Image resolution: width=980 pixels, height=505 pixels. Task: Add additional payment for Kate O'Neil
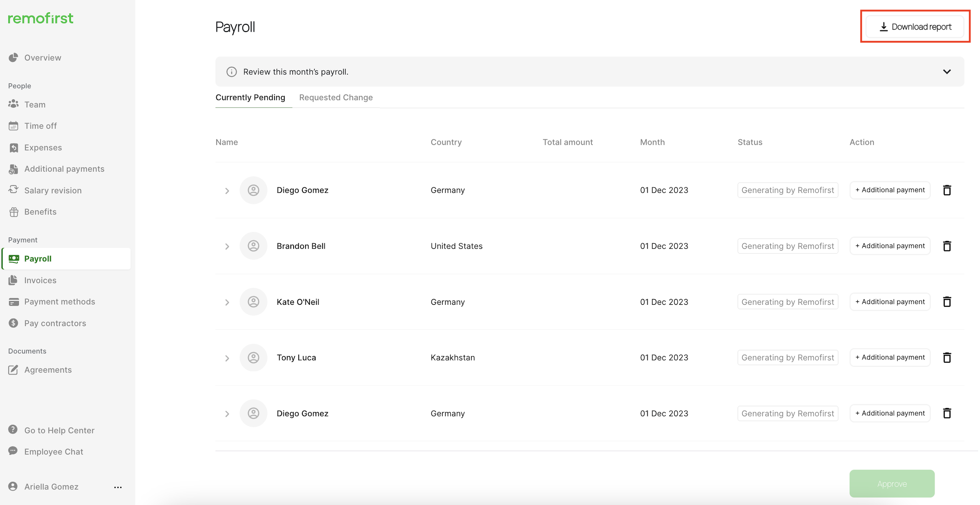[889, 302]
